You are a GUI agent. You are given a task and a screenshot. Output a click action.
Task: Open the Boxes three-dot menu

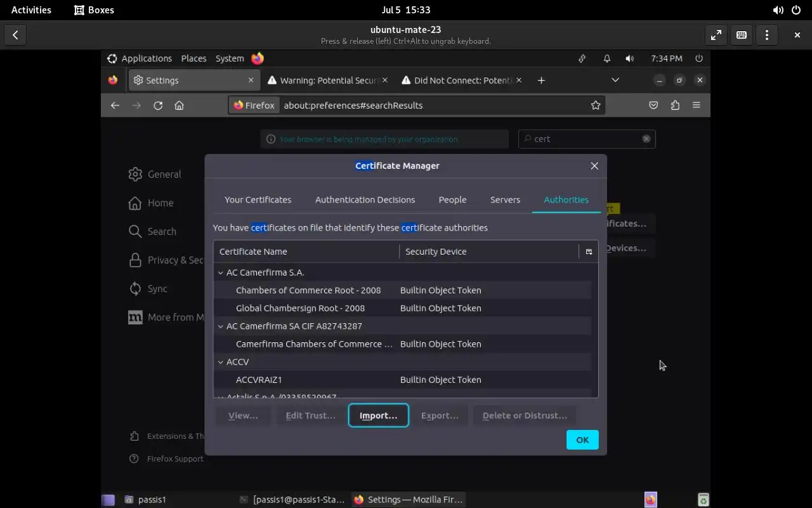767,35
